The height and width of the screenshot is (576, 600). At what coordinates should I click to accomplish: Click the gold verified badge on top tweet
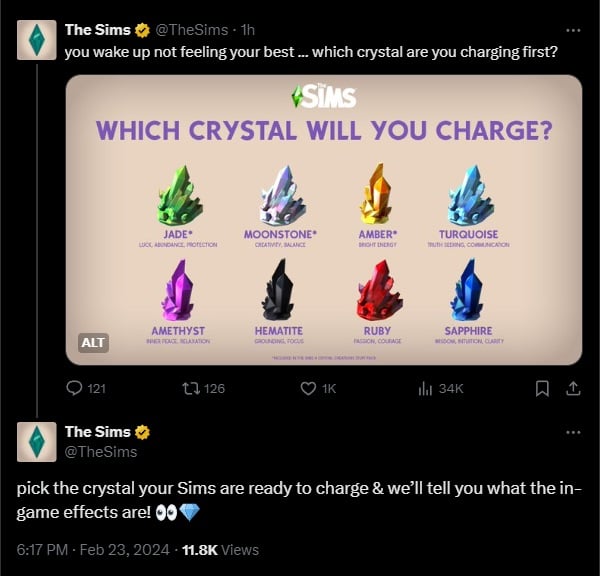click(143, 30)
